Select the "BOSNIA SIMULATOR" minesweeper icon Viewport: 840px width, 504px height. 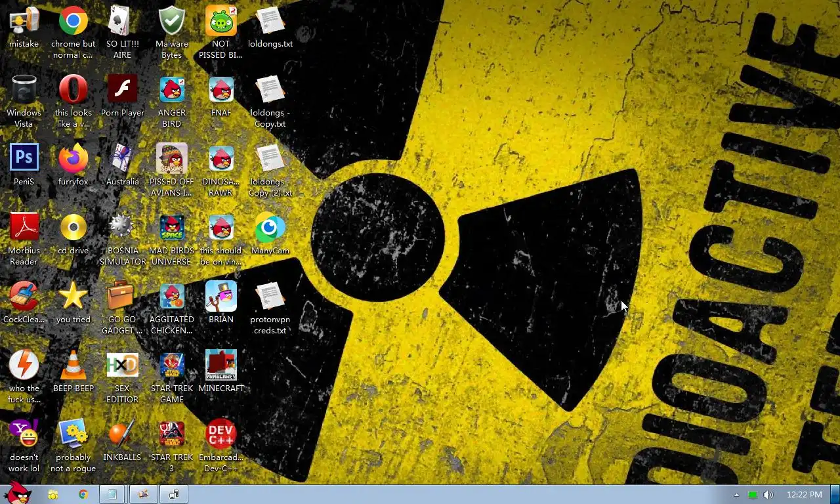coord(122,240)
